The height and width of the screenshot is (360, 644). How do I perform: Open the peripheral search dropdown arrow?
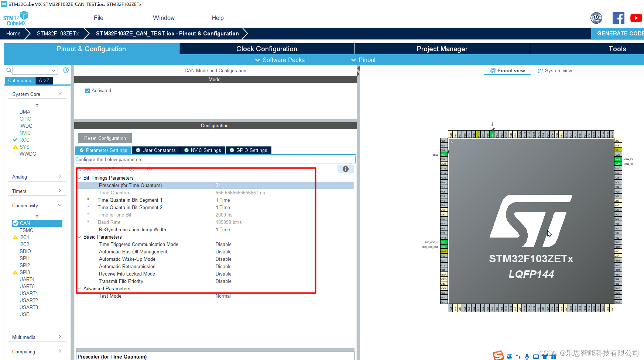coord(54,70)
